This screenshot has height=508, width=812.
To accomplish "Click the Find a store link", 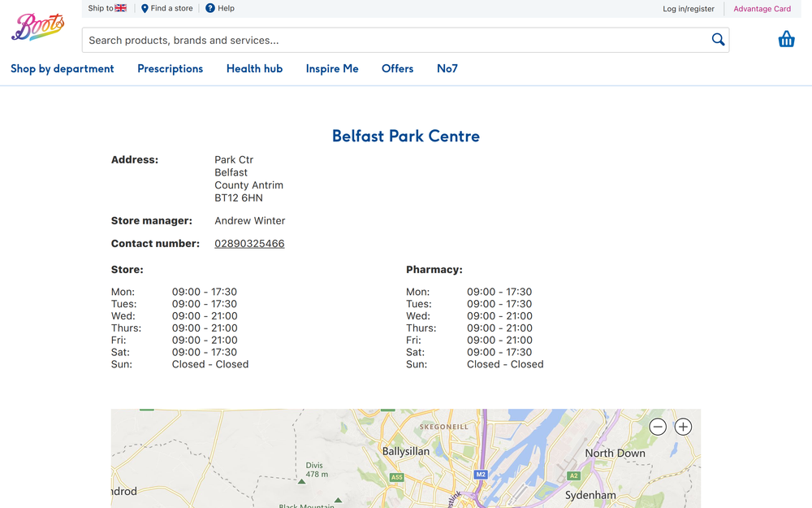I will (166, 8).
